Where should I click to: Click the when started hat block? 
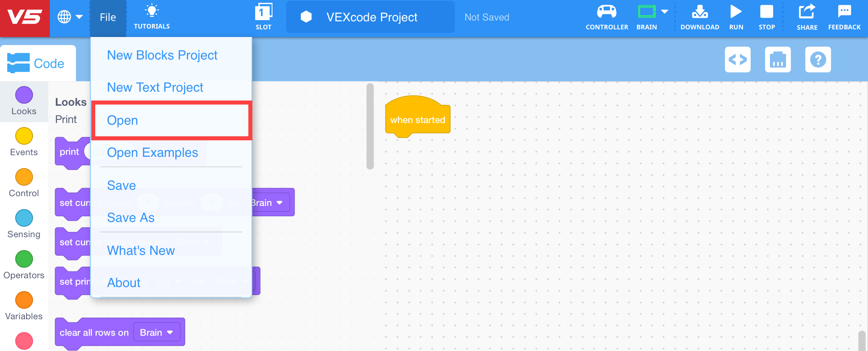point(418,117)
